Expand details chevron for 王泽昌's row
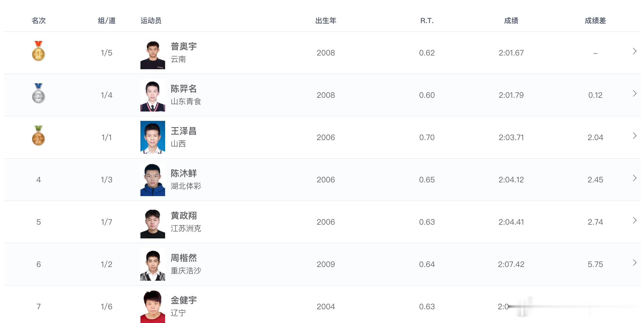 (635, 136)
